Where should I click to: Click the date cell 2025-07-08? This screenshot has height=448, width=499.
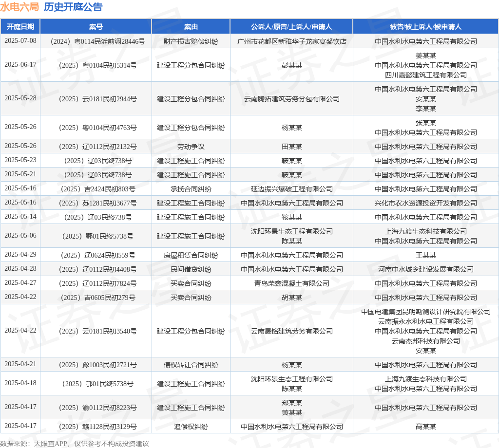[20, 41]
